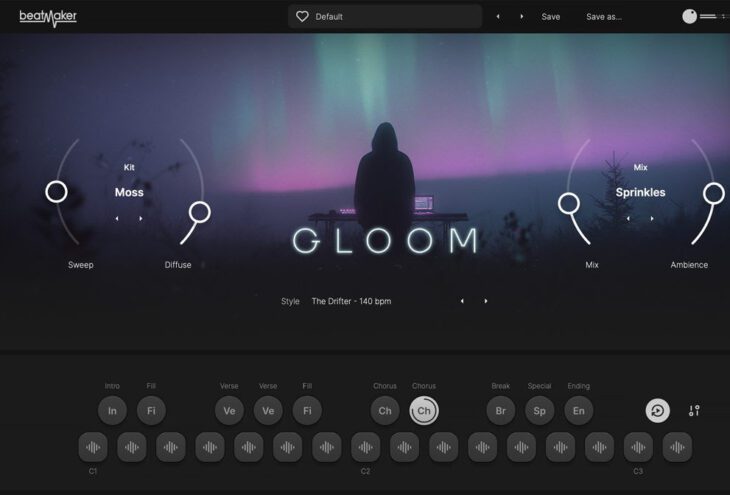Select previous mix preset with left arrow under Sprinkles
The width and height of the screenshot is (730, 495).
coord(628,218)
